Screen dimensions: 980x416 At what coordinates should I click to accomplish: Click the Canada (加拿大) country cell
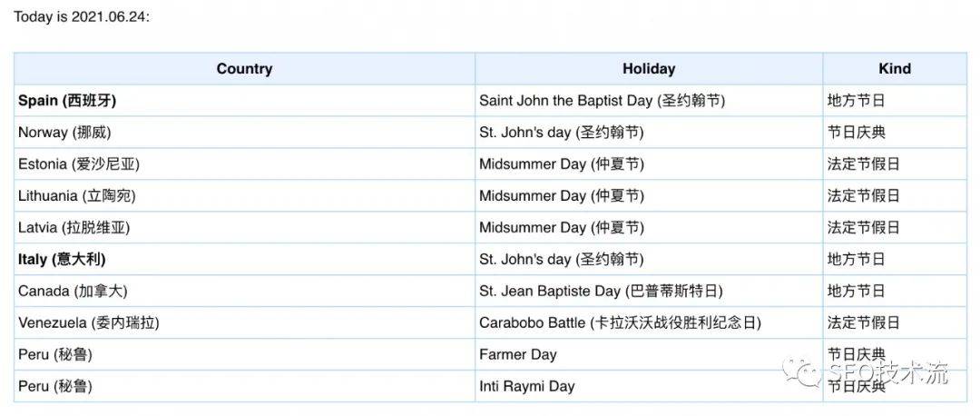coord(74,292)
